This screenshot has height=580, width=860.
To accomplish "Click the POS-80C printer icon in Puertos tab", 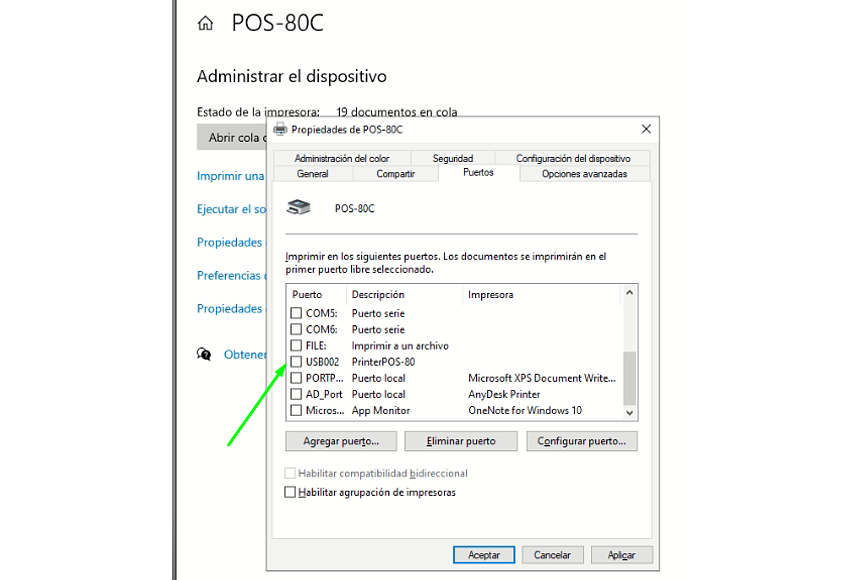I will point(299,208).
